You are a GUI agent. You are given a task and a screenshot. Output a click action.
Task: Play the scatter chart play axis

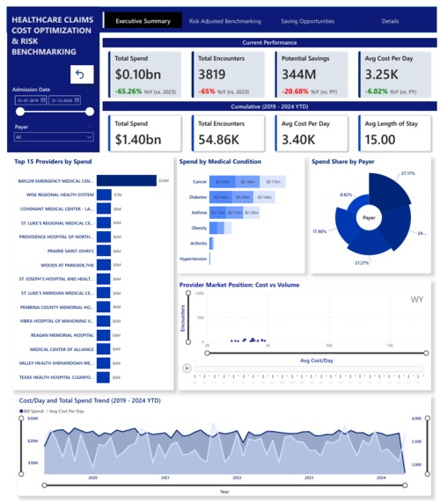[x=187, y=368]
